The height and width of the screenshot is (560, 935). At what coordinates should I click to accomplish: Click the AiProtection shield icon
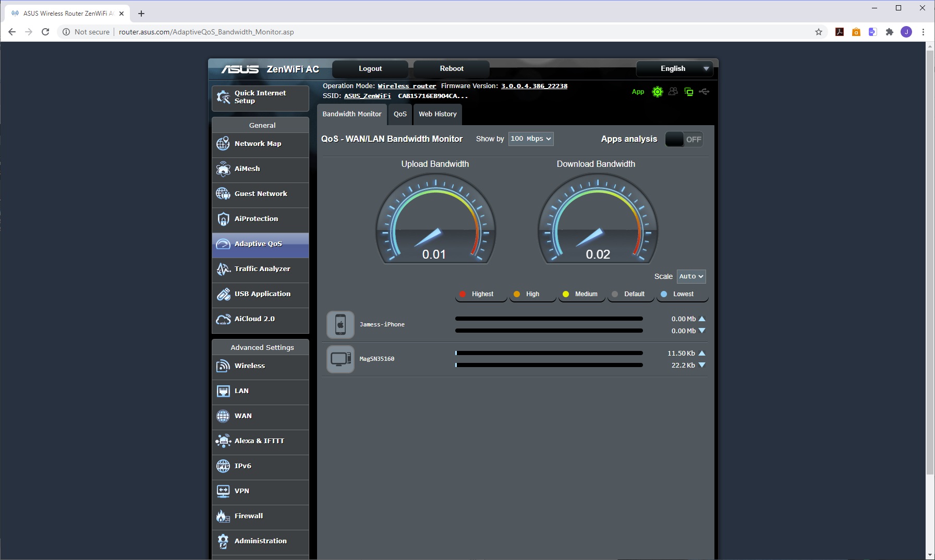(x=223, y=219)
